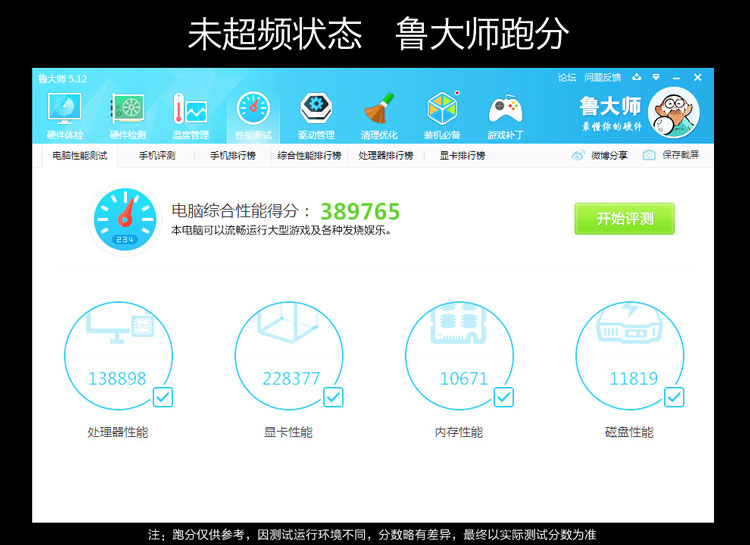The image size is (750, 545).
Task: Select 性能测试 performance test icon
Action: tap(253, 109)
